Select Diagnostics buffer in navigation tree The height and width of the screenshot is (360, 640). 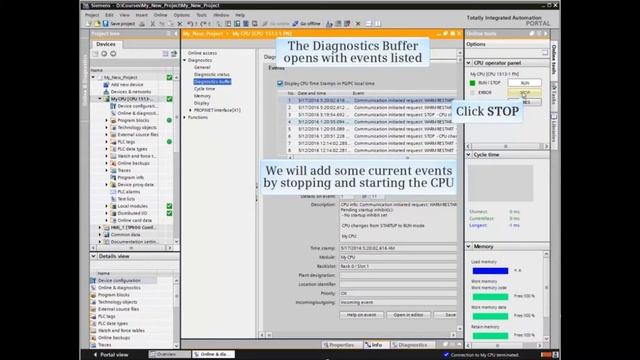tap(212, 82)
